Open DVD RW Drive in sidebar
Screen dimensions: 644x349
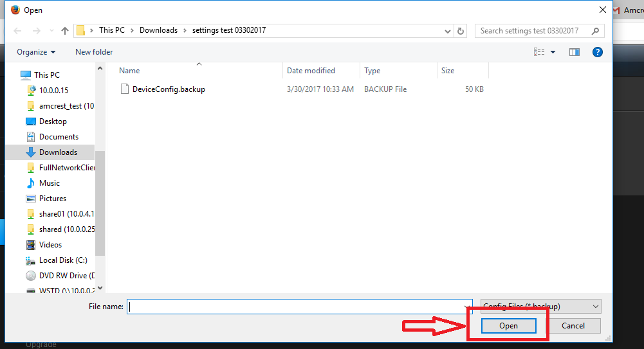coord(66,276)
